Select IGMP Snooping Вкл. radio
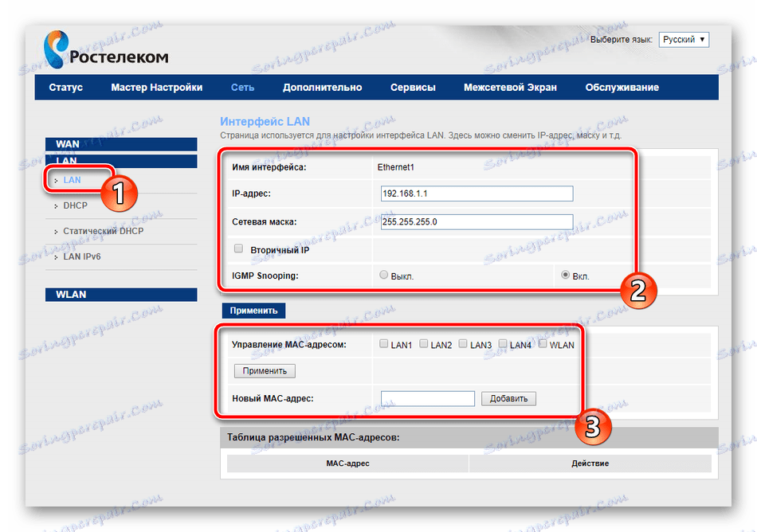 click(x=565, y=275)
